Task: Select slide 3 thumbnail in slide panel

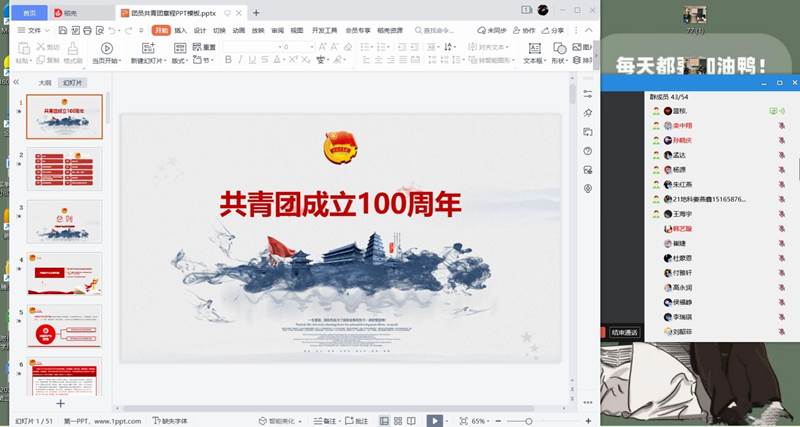Action: pyautogui.click(x=64, y=220)
